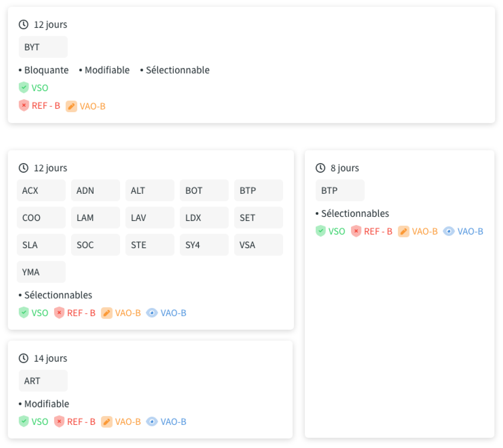Click the blue eye VAO-B icon in the ART card
Screen dimensions: 503x448
pyautogui.click(x=152, y=421)
